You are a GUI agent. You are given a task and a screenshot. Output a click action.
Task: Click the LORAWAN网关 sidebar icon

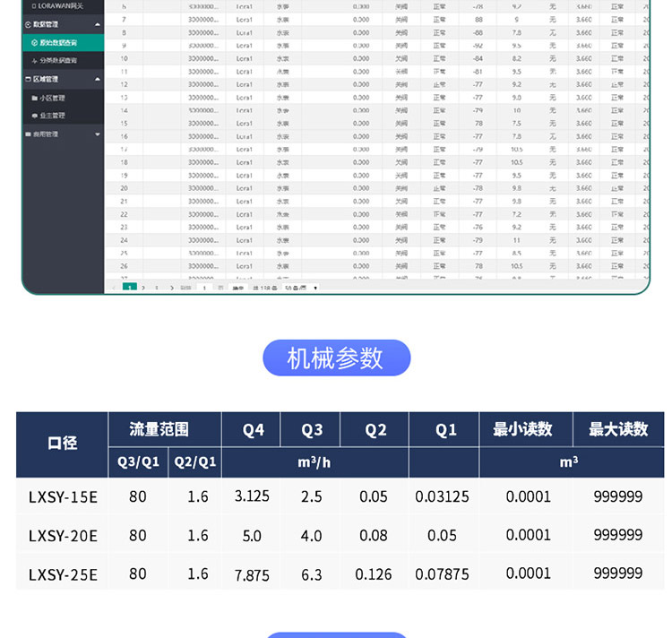(34, 5)
